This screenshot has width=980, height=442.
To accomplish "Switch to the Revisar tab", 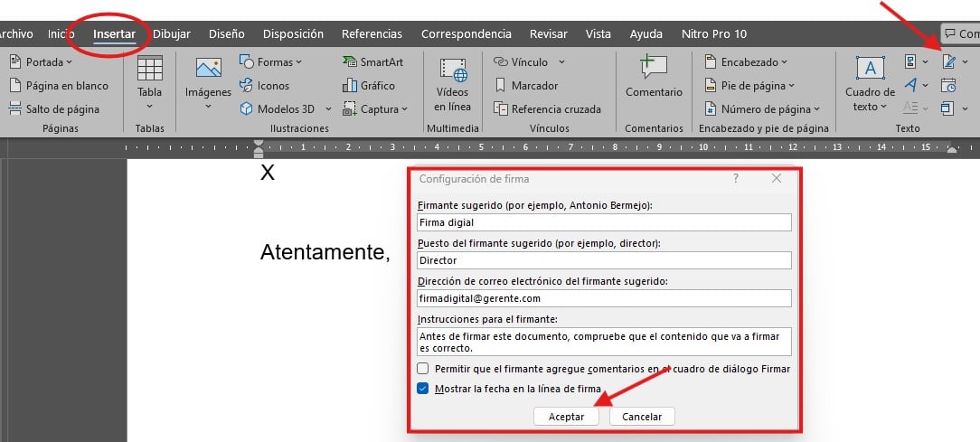I will pyautogui.click(x=549, y=33).
